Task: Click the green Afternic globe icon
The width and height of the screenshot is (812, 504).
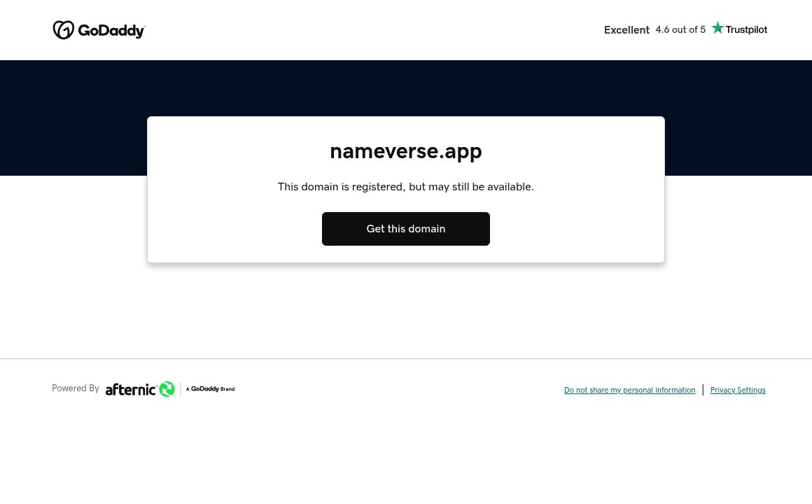Action: pos(167,389)
